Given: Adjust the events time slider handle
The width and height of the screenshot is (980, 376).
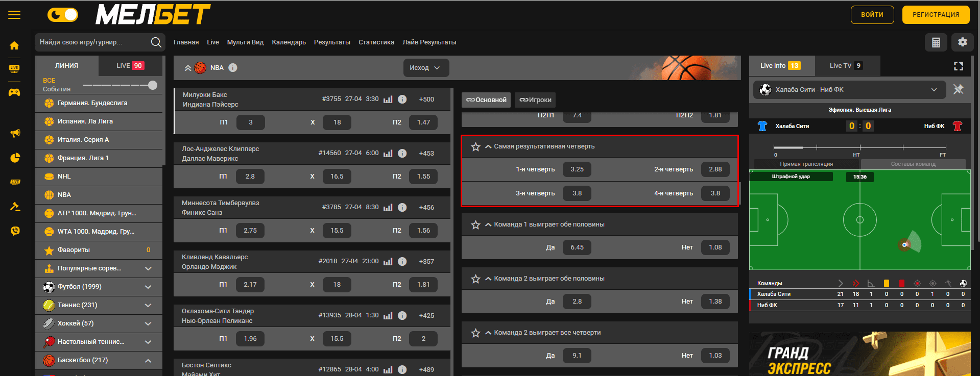Looking at the screenshot, I should pyautogui.click(x=153, y=85).
